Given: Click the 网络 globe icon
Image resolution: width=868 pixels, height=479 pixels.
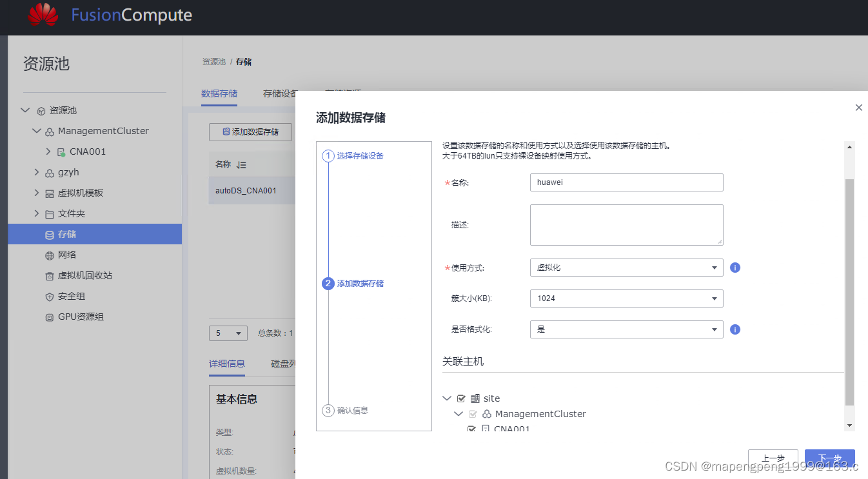Looking at the screenshot, I should point(50,255).
